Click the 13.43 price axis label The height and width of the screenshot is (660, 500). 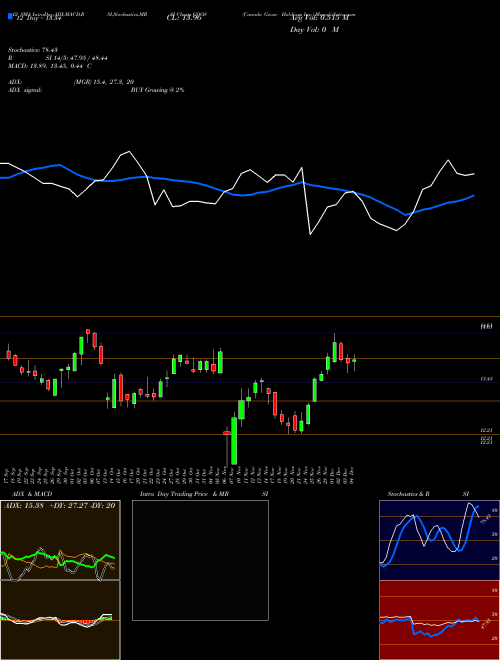(486, 379)
